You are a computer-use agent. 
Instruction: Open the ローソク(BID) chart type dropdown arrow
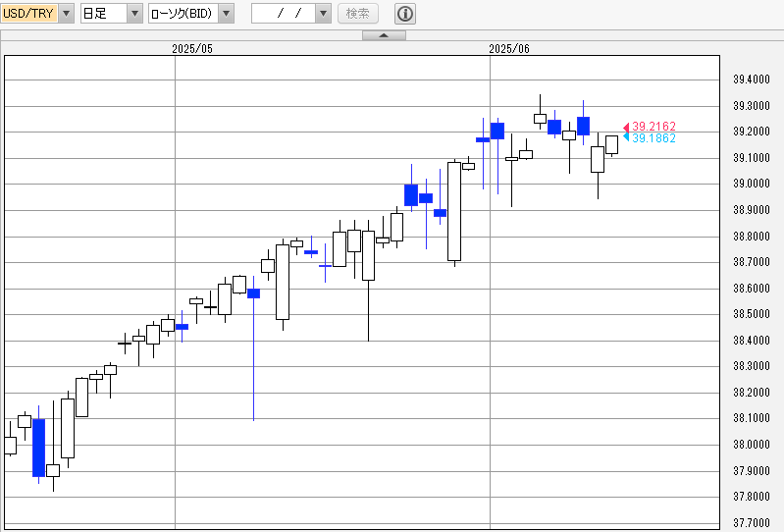click(x=226, y=14)
